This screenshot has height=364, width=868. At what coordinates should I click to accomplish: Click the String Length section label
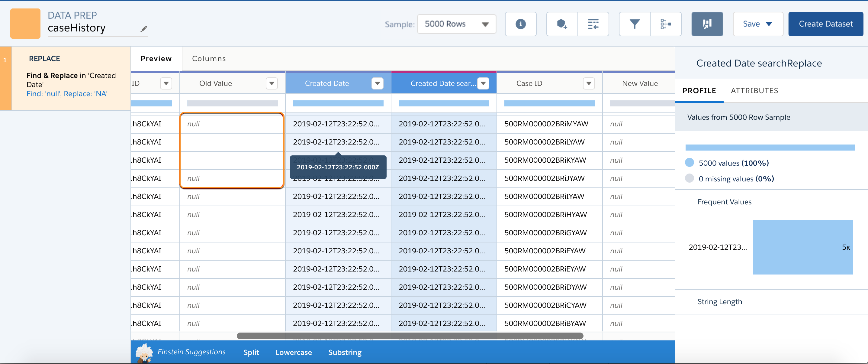click(x=719, y=302)
